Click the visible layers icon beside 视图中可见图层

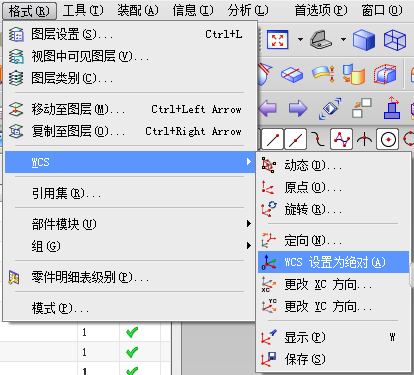[x=16, y=56]
